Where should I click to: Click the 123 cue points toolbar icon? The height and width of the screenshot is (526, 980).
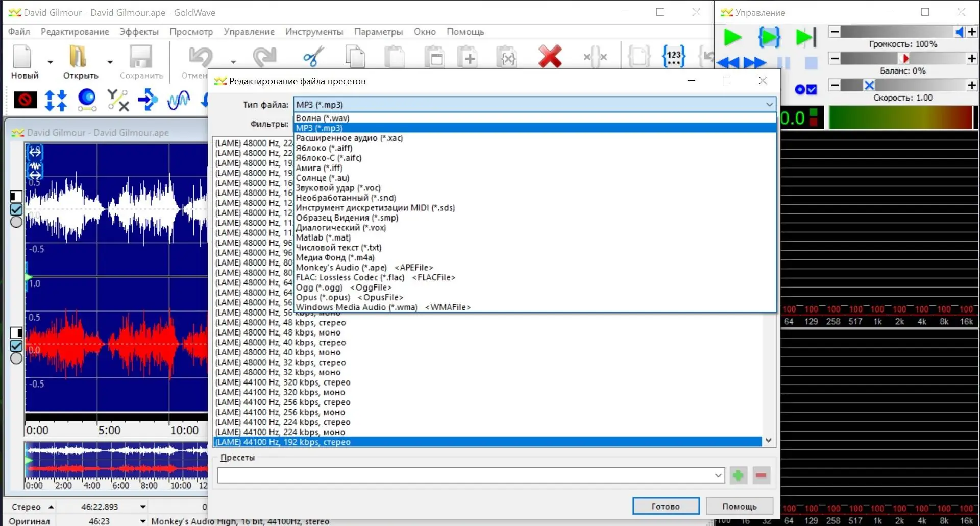tap(674, 56)
